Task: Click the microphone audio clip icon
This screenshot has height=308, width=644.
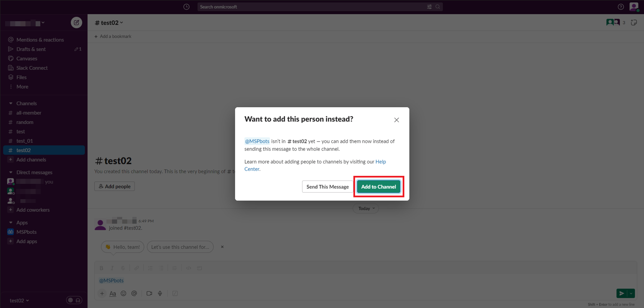Action: click(x=160, y=293)
